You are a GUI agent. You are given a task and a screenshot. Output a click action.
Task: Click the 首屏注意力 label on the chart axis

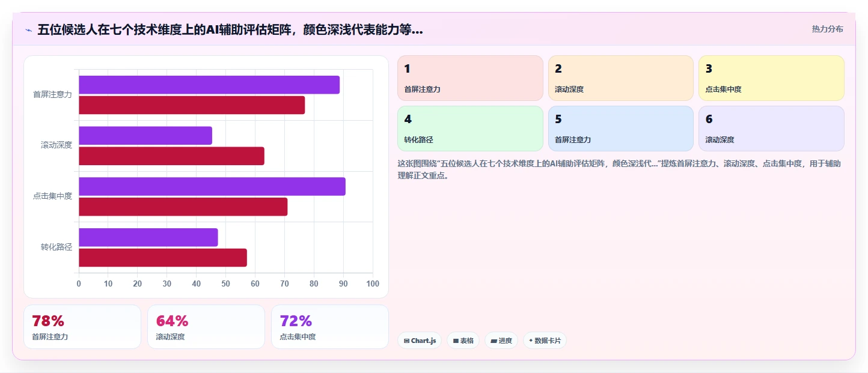[x=52, y=94]
